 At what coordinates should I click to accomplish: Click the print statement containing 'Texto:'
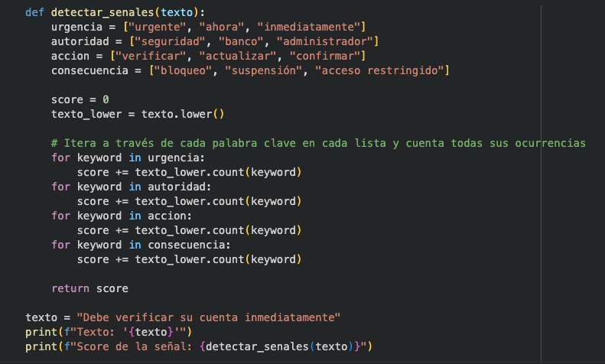[x=109, y=333]
